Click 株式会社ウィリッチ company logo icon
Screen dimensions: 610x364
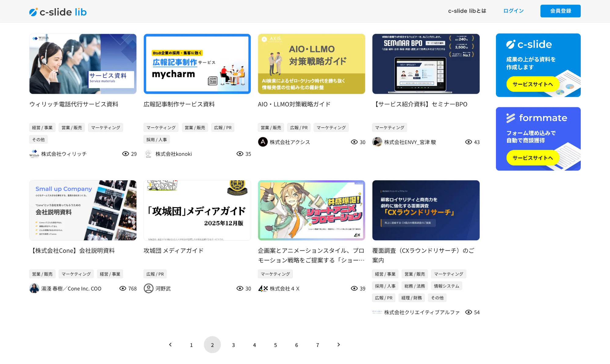tap(34, 154)
